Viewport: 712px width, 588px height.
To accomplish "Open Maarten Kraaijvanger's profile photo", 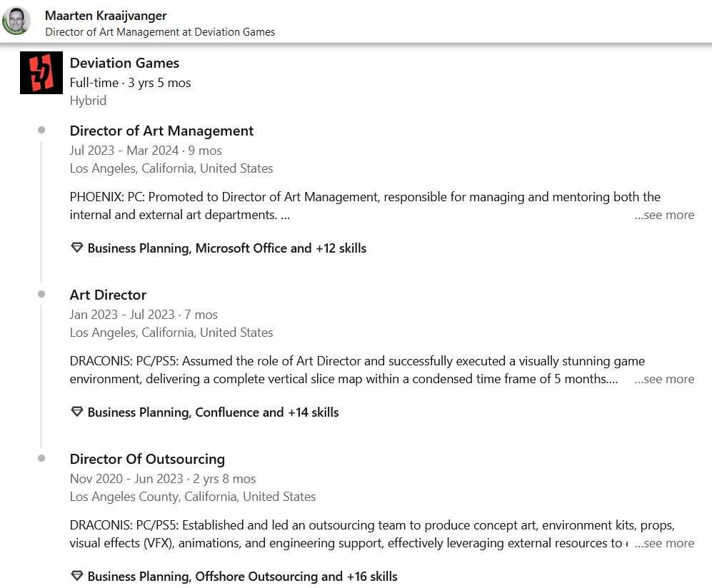I will click(x=16, y=21).
